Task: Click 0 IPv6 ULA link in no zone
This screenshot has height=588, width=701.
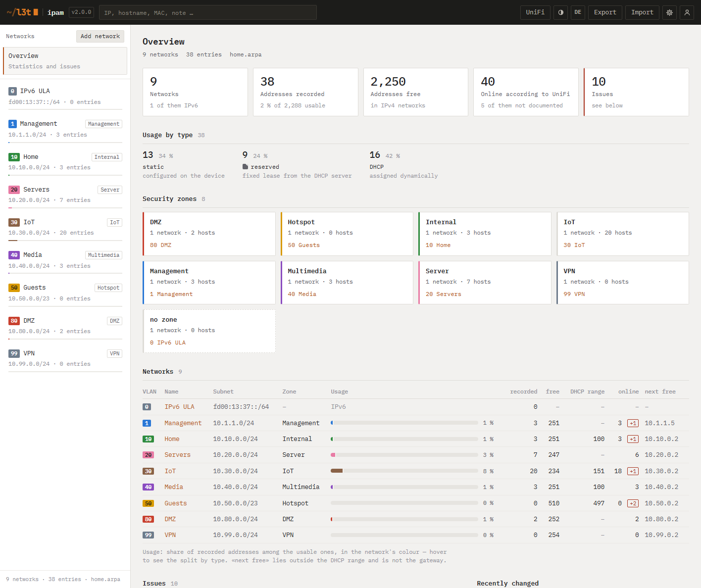Action: pyautogui.click(x=168, y=343)
